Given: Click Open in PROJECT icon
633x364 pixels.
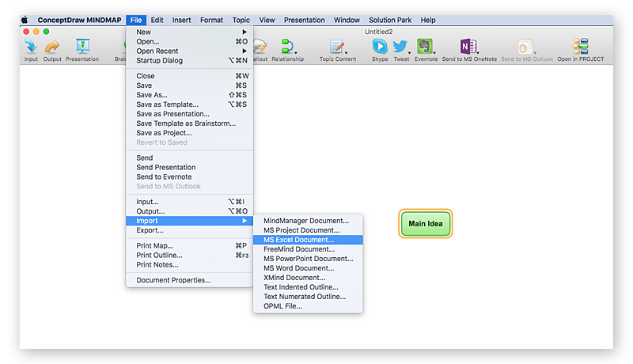Looking at the screenshot, I should point(581,47).
